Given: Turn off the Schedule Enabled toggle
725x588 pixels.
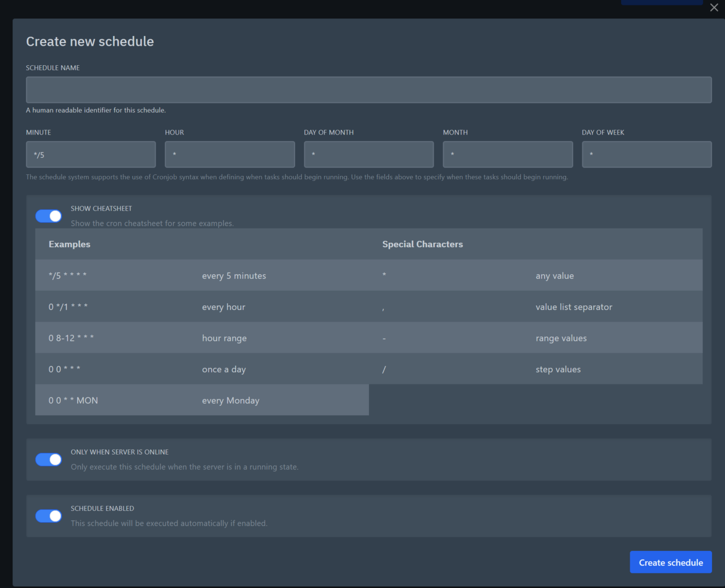Looking at the screenshot, I should point(48,516).
